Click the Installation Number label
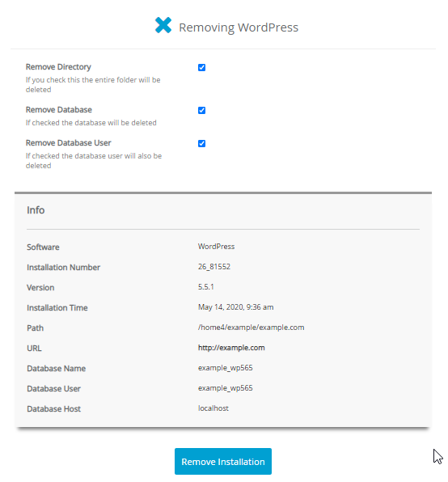The image size is (448, 482). (63, 268)
